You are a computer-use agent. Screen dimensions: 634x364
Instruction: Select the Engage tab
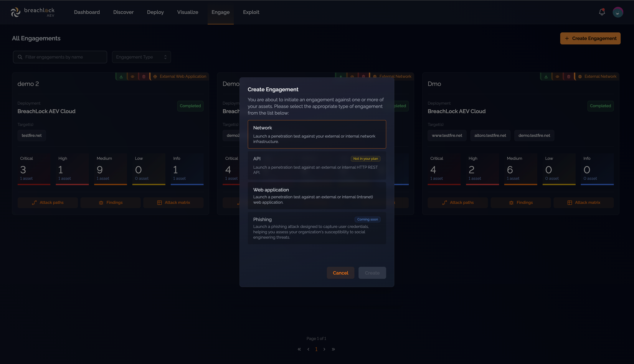click(x=221, y=12)
